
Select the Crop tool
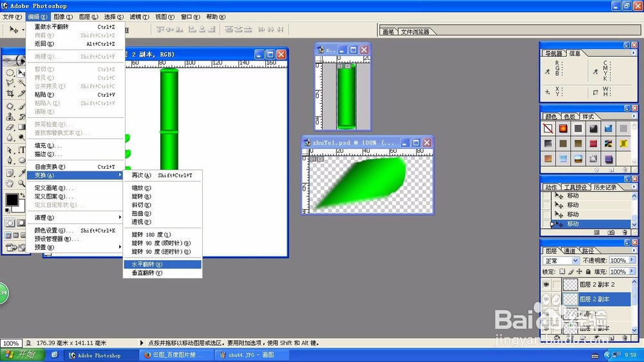point(10,93)
